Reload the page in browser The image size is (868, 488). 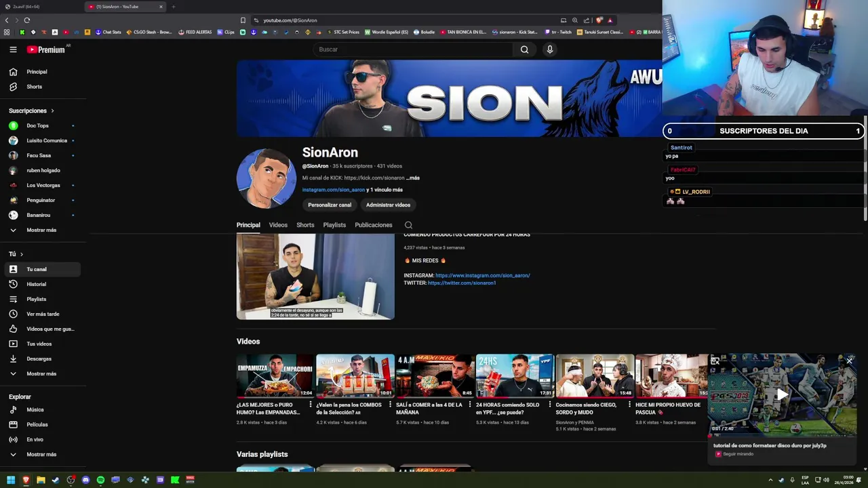pos(26,20)
